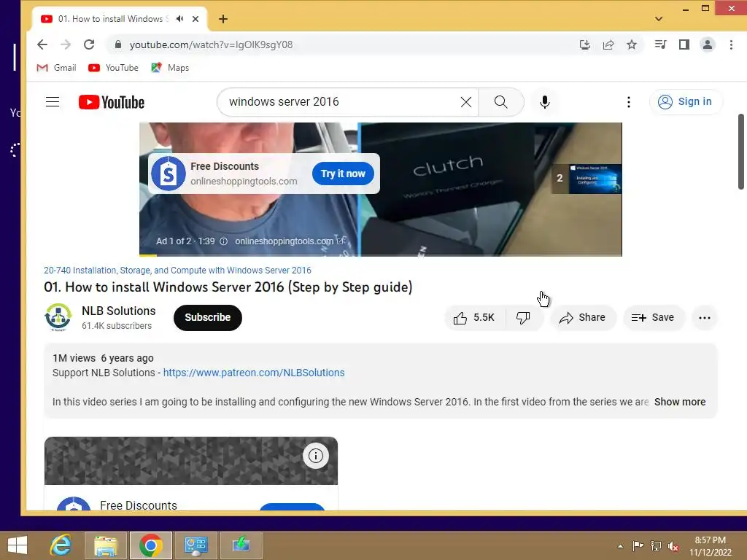Click the Share button
The image size is (747, 560).
583,318
